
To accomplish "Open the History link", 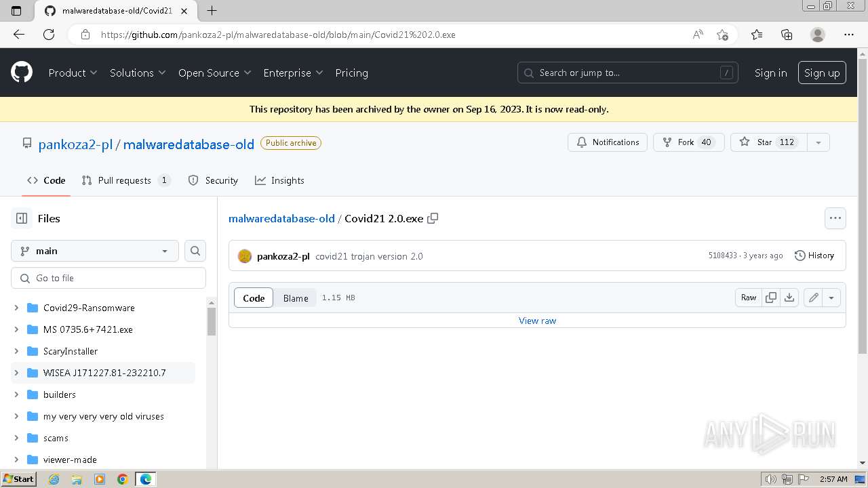I will coord(814,256).
